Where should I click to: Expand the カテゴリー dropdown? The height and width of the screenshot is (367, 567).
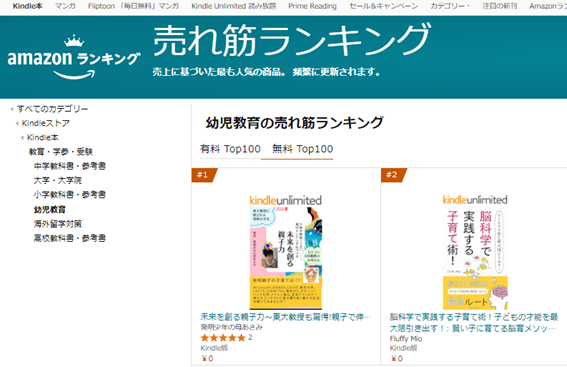(x=450, y=6)
